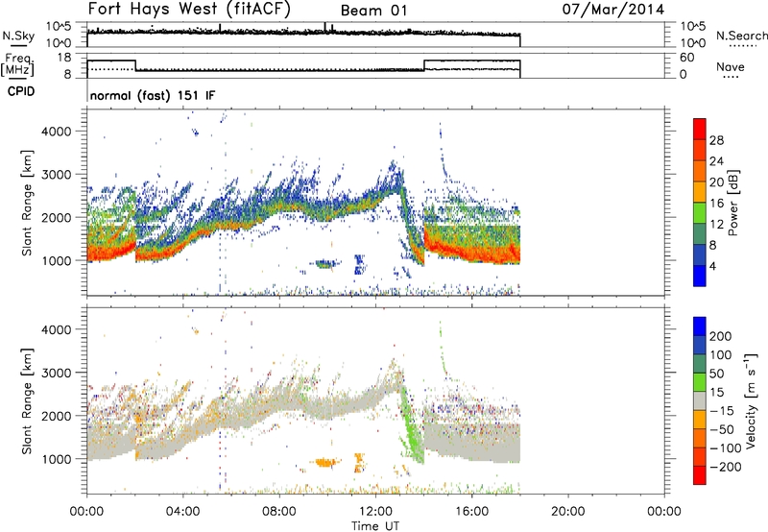Click the frequency value '18' on the axis
This screenshot has width=768, height=532.
[x=65, y=58]
